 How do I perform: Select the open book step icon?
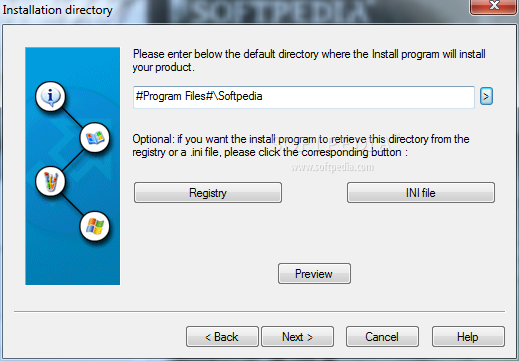click(x=95, y=137)
